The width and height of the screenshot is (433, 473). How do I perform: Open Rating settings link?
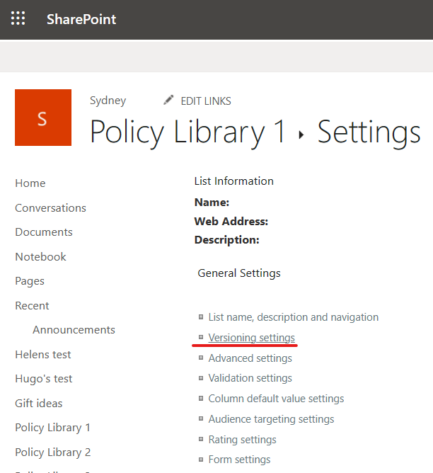pyautogui.click(x=242, y=439)
